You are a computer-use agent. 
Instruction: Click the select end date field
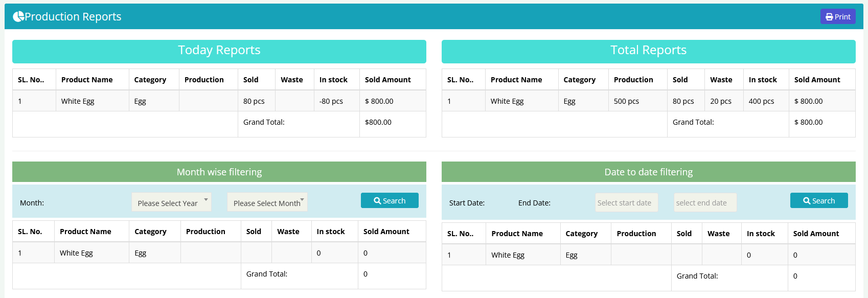pyautogui.click(x=705, y=203)
